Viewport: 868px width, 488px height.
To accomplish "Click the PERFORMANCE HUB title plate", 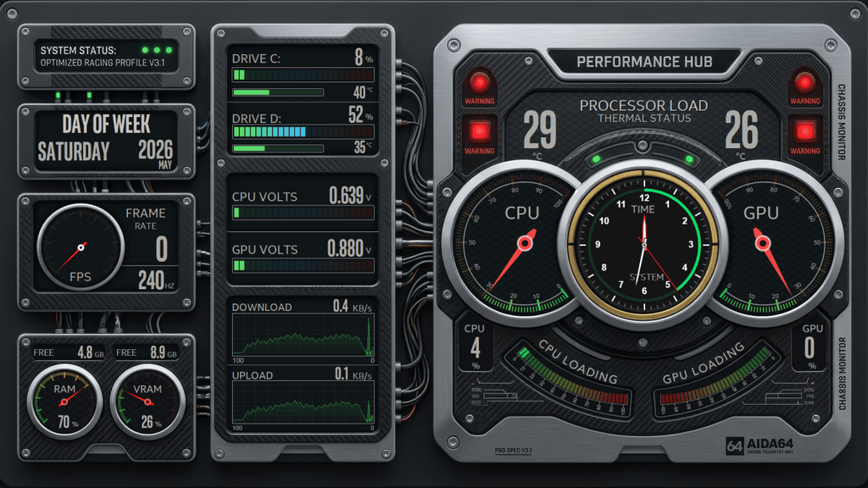I will [x=644, y=62].
